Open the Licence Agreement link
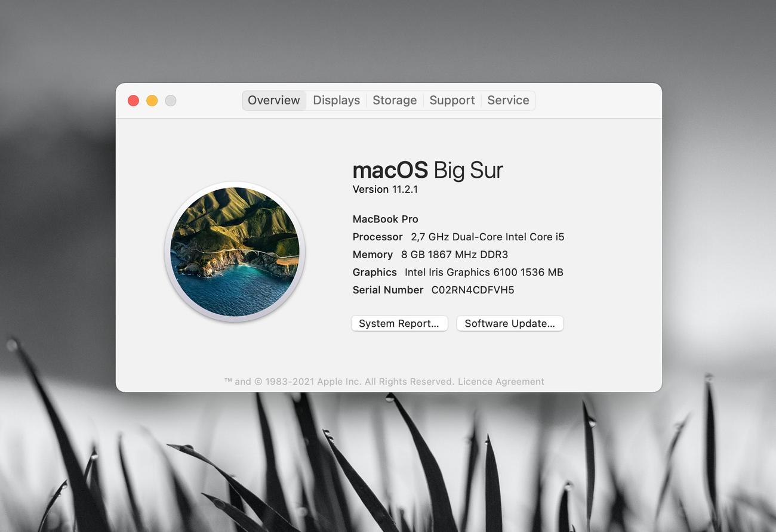This screenshot has height=532, width=776. [x=501, y=382]
